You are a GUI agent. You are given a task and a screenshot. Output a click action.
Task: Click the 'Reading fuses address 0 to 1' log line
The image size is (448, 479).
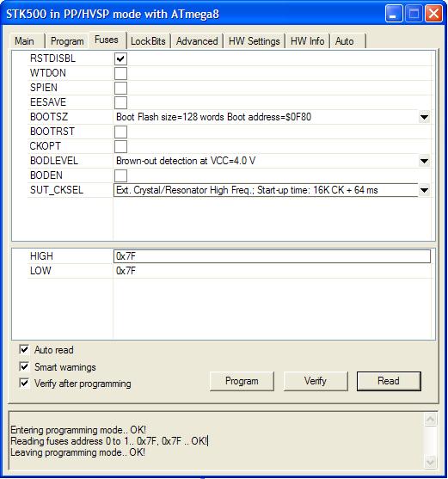tap(109, 441)
